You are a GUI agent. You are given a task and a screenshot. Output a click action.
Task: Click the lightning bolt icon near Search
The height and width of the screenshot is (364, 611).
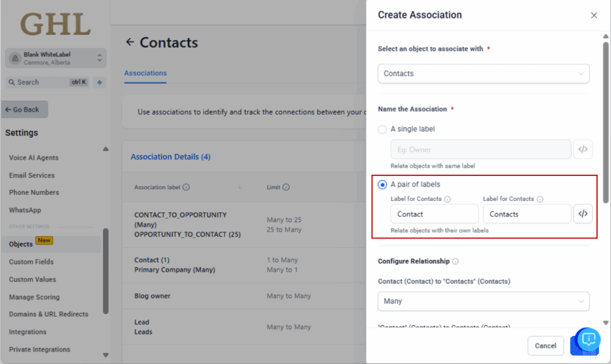click(x=100, y=82)
